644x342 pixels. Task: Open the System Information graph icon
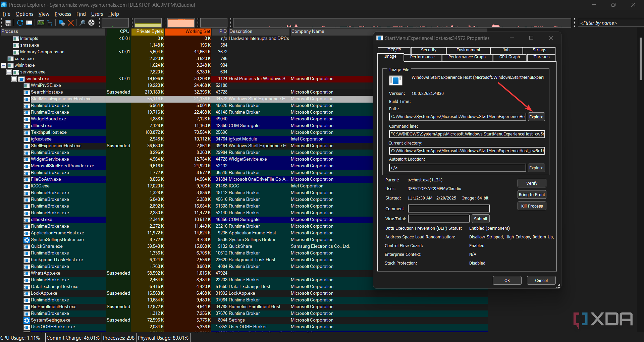(x=41, y=23)
